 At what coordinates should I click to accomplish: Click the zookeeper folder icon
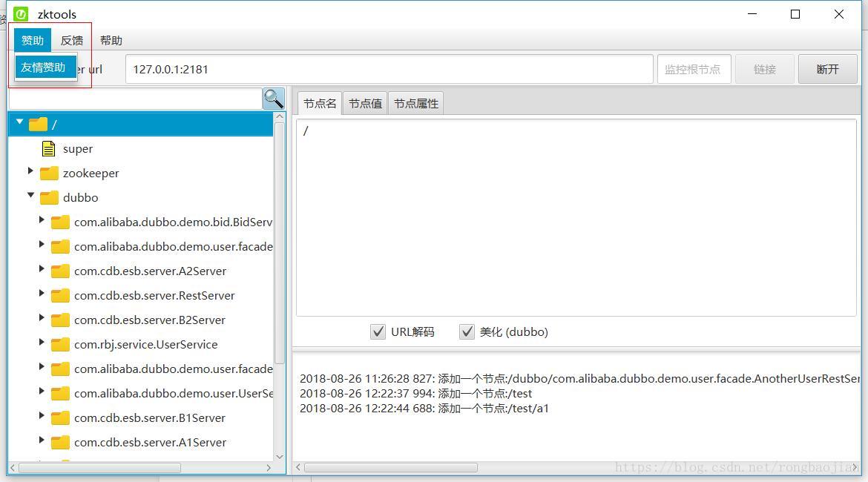49,174
